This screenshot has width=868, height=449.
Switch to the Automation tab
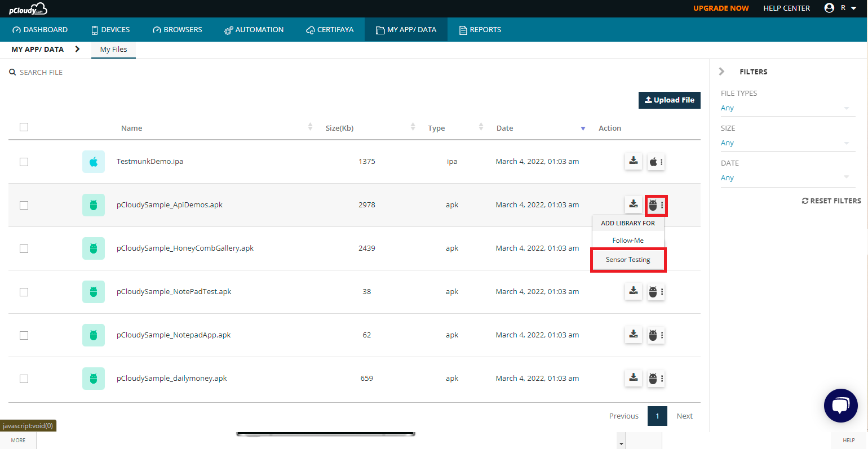click(x=254, y=30)
